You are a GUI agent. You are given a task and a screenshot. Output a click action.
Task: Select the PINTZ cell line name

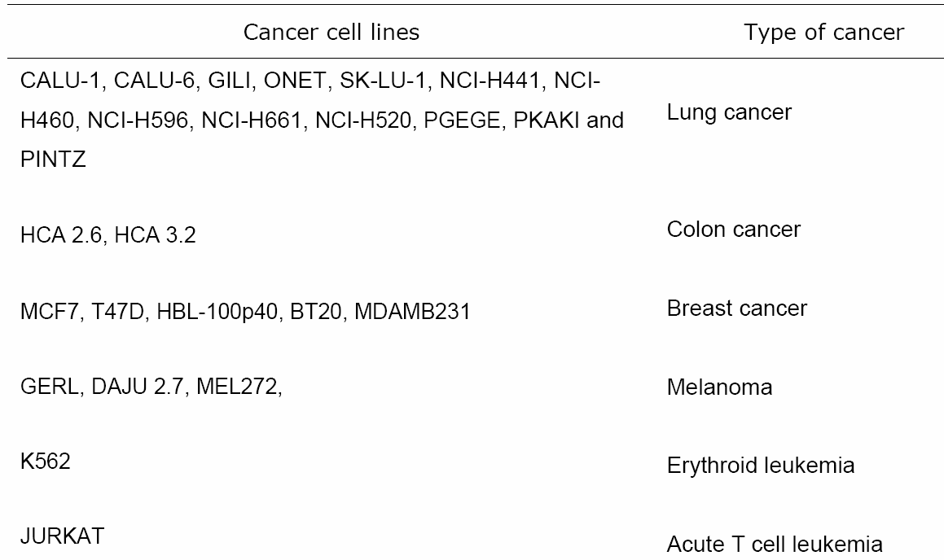coord(53,160)
